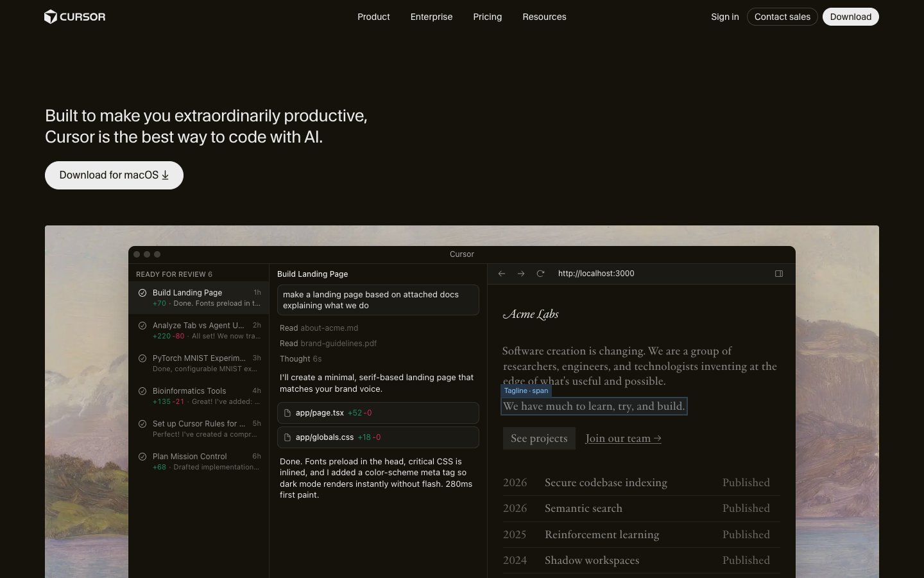Viewport: 924px width, 578px height.
Task: Click the Cursor window title bar label
Action: coord(461,254)
